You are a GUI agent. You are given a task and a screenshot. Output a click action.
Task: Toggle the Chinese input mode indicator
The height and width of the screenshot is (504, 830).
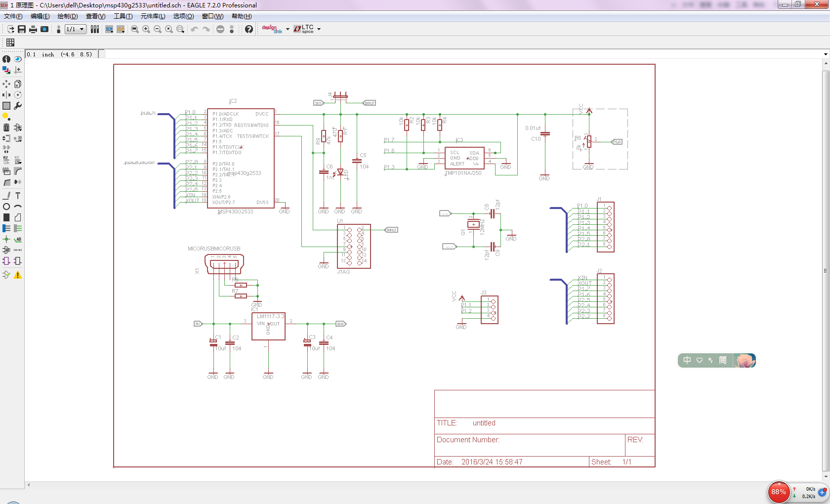(x=687, y=360)
